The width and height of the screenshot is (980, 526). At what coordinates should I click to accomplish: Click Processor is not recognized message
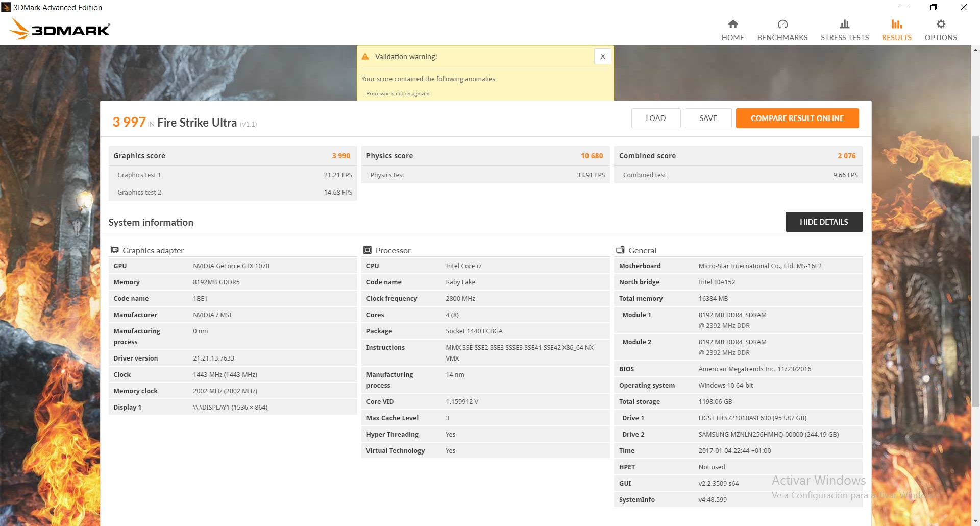[x=397, y=94]
